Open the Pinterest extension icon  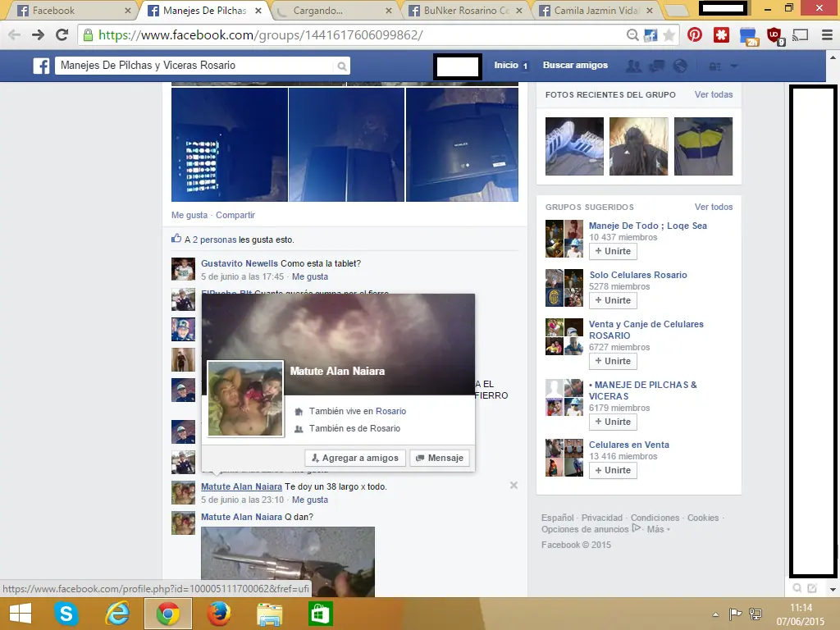click(x=695, y=34)
